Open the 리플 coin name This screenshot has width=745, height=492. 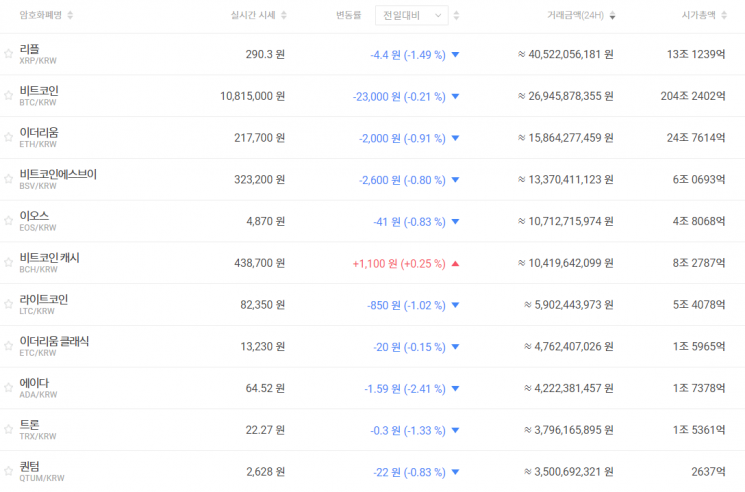tap(29, 49)
